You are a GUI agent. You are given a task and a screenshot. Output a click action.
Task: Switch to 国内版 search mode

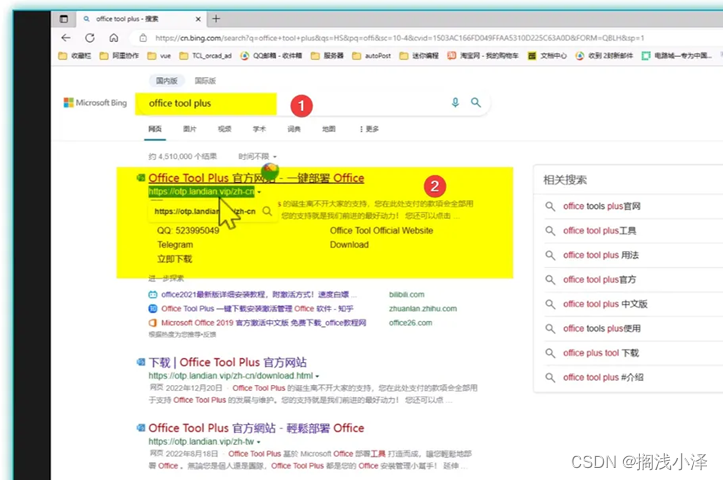click(166, 81)
